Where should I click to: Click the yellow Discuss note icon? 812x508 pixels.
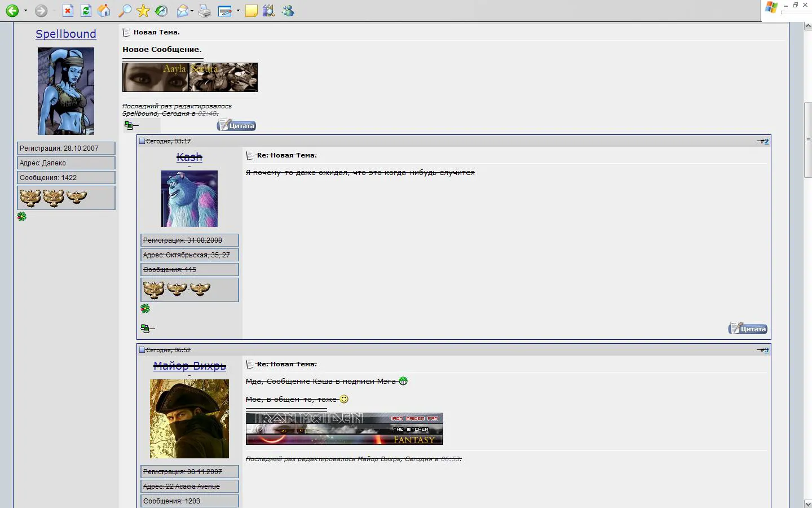tap(251, 11)
